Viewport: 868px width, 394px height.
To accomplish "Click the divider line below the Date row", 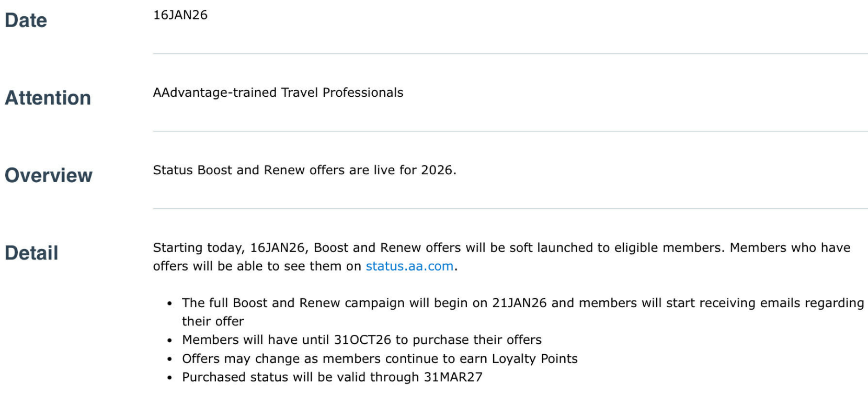I will click(x=510, y=53).
